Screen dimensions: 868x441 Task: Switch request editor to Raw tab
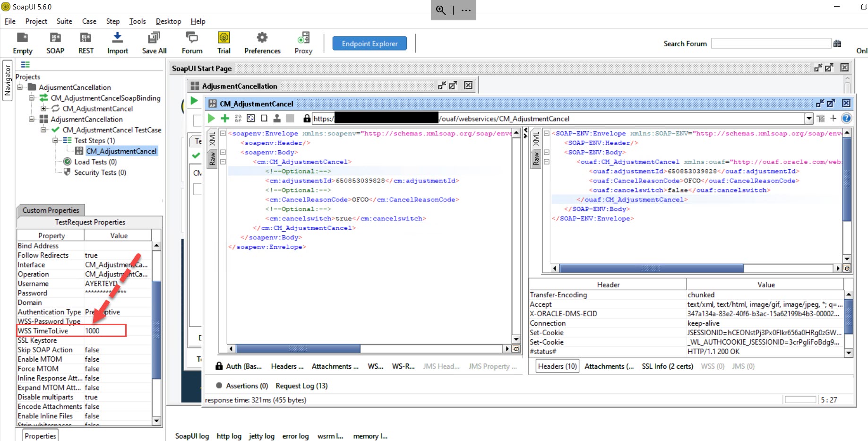pyautogui.click(x=212, y=159)
